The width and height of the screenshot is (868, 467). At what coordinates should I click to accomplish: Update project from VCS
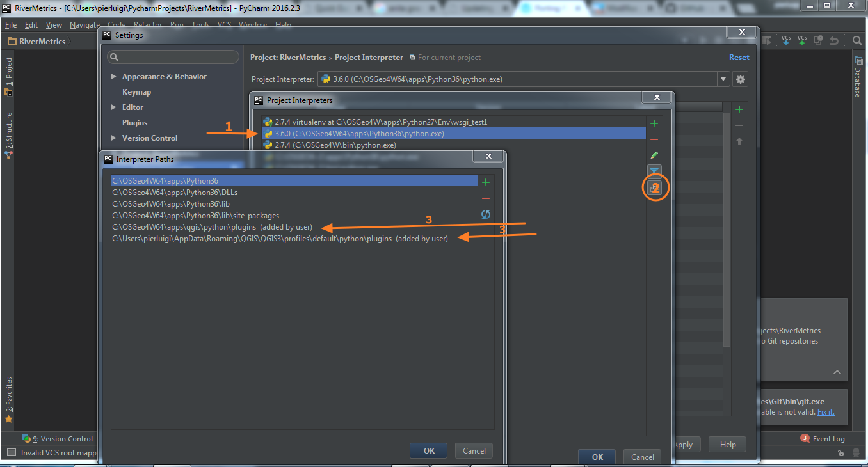[x=786, y=41]
